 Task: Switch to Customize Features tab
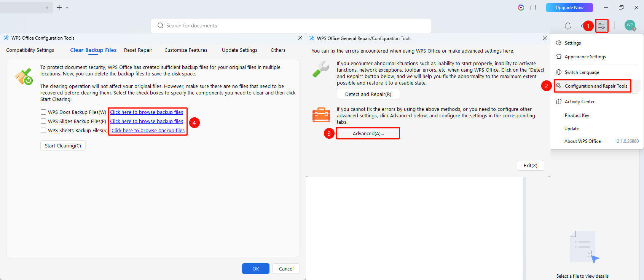pyautogui.click(x=186, y=50)
